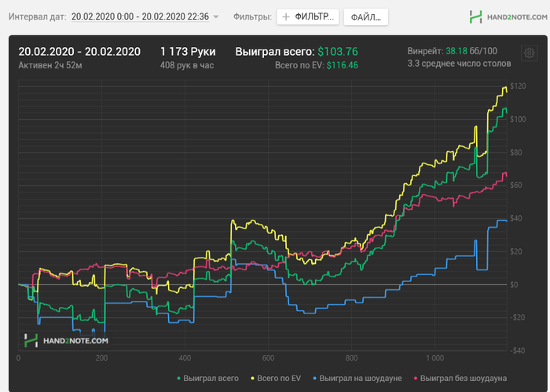550x392 pixels.
Task: Click the Активен 2ч 52м session text
Action: 50,65
